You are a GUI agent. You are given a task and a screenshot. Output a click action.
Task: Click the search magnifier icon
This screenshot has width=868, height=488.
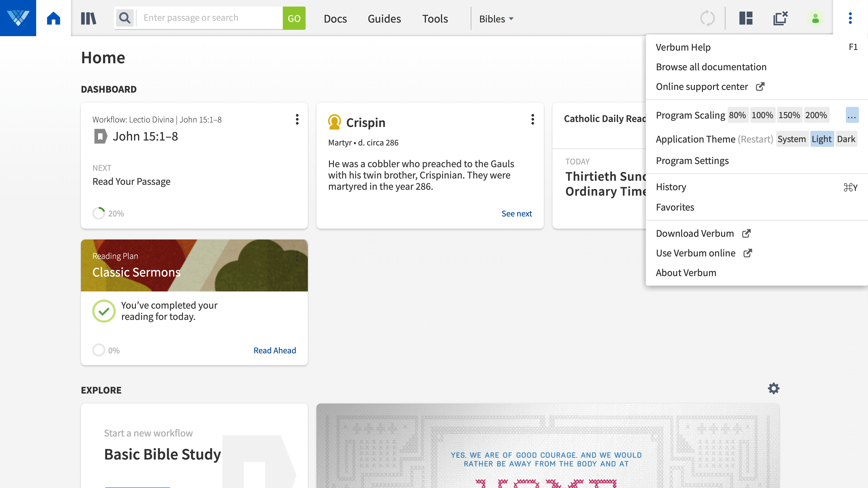(125, 18)
